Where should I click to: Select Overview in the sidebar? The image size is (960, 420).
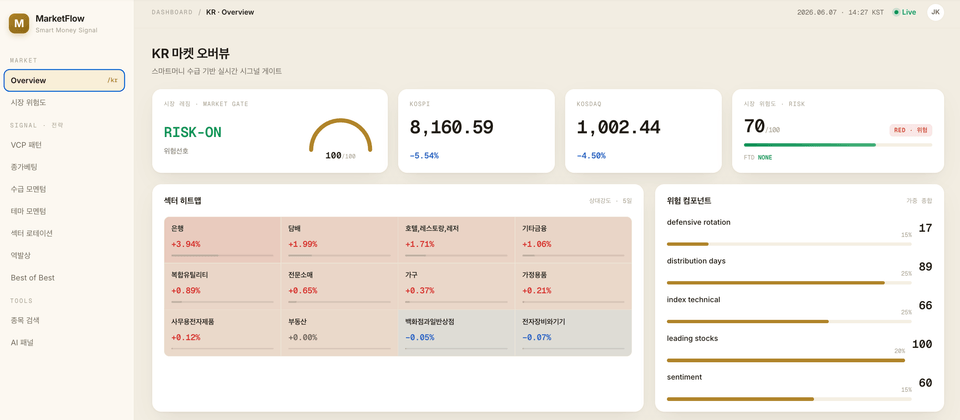click(64, 80)
